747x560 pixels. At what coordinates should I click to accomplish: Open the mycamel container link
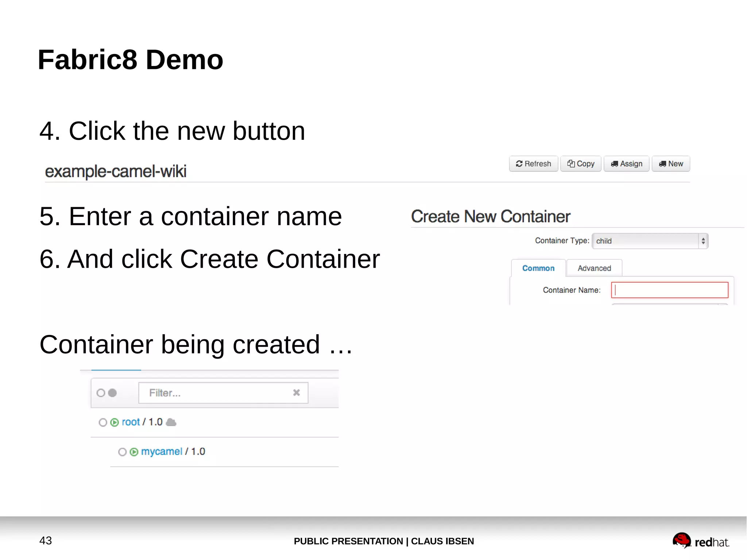[162, 452]
